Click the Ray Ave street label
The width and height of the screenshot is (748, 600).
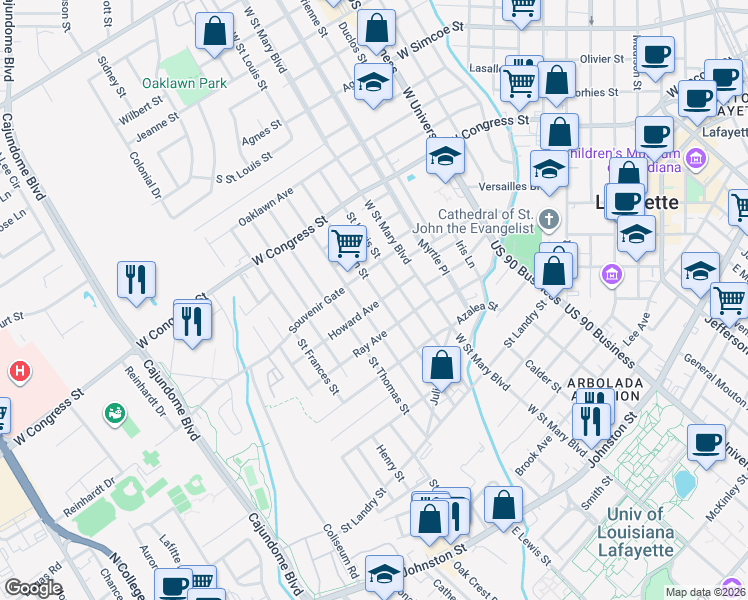coord(370,344)
